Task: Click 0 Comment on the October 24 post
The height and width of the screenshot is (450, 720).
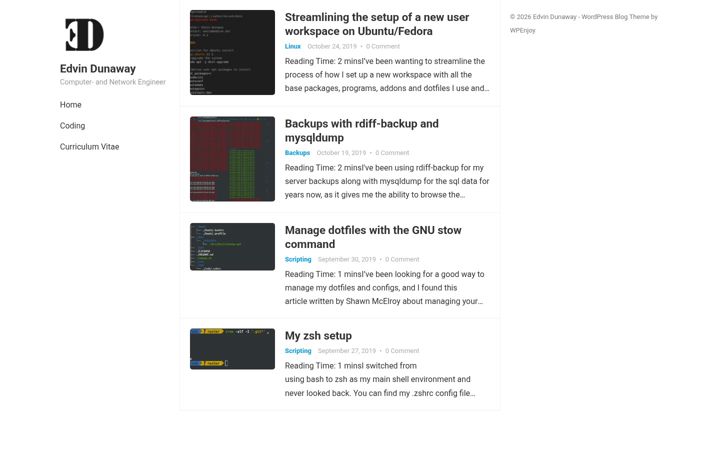Action: tap(383, 46)
